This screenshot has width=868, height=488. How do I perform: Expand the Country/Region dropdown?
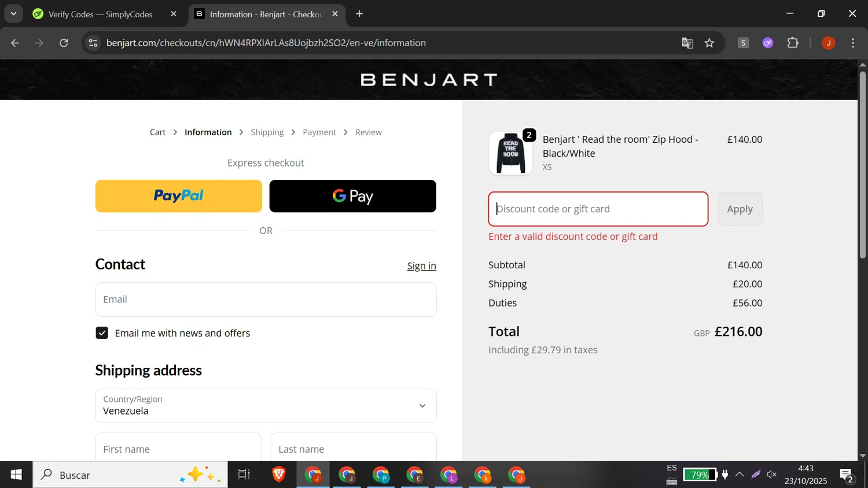click(266, 406)
